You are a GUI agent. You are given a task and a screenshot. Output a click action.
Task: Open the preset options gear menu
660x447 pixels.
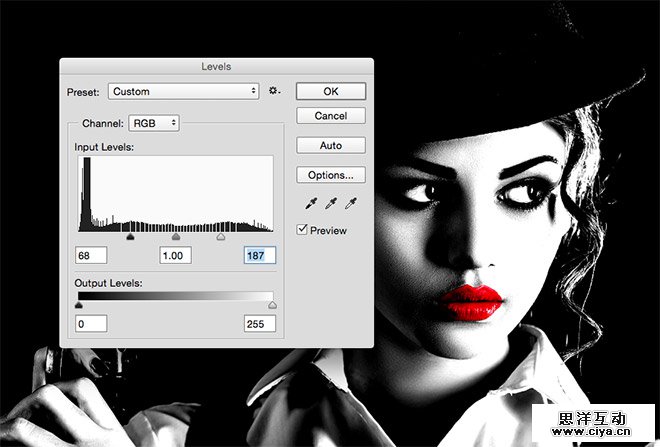click(274, 91)
